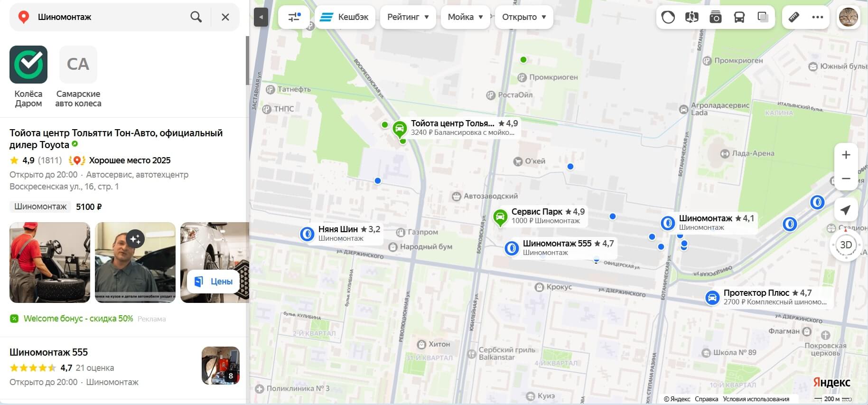Select the ruler distance tool

pyautogui.click(x=793, y=18)
